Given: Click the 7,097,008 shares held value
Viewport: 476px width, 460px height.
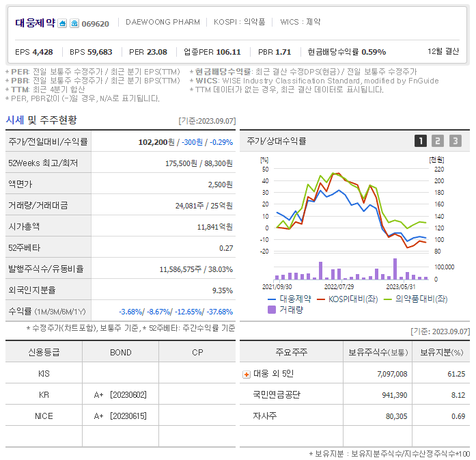Looking at the screenshot, I should point(392,374).
